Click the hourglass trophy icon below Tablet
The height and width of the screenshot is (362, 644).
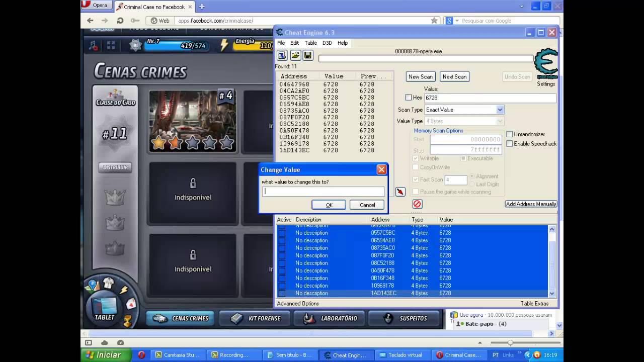tap(128, 320)
